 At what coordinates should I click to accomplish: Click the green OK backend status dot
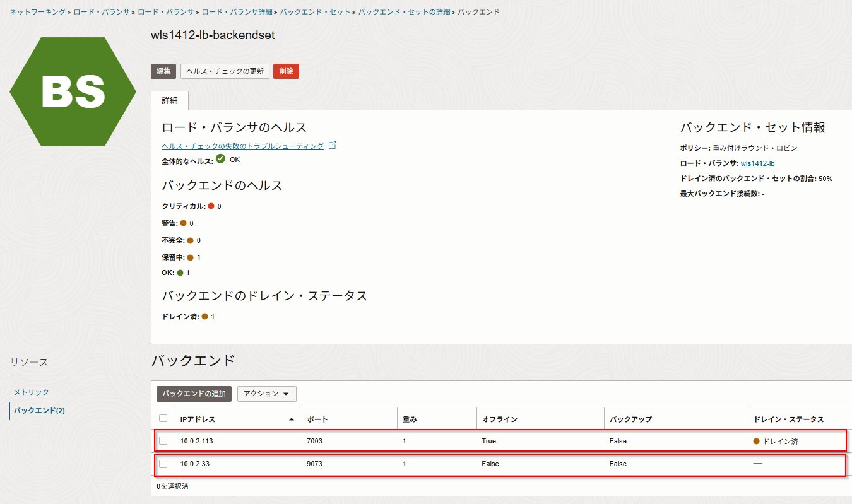[x=180, y=273]
